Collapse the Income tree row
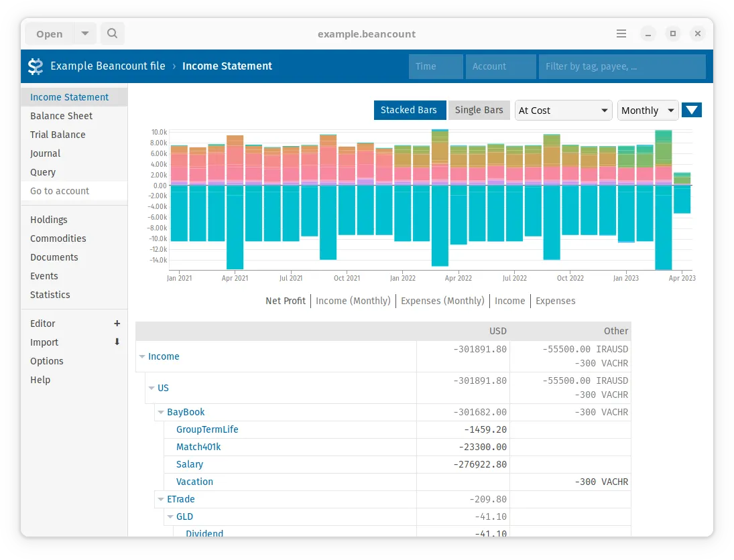This screenshot has height=560, width=734. (x=142, y=356)
